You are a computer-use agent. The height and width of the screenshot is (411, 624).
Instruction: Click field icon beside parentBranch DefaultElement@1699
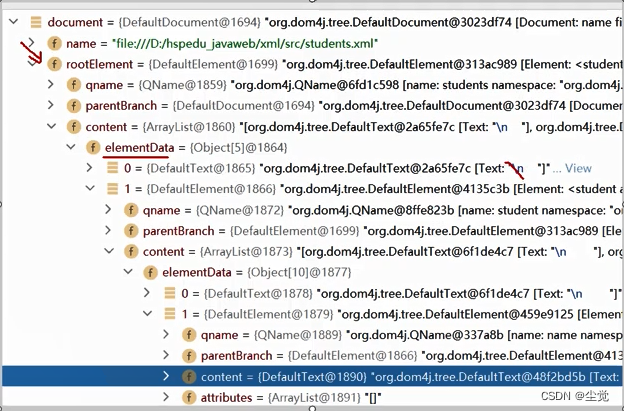pyautogui.click(x=131, y=231)
